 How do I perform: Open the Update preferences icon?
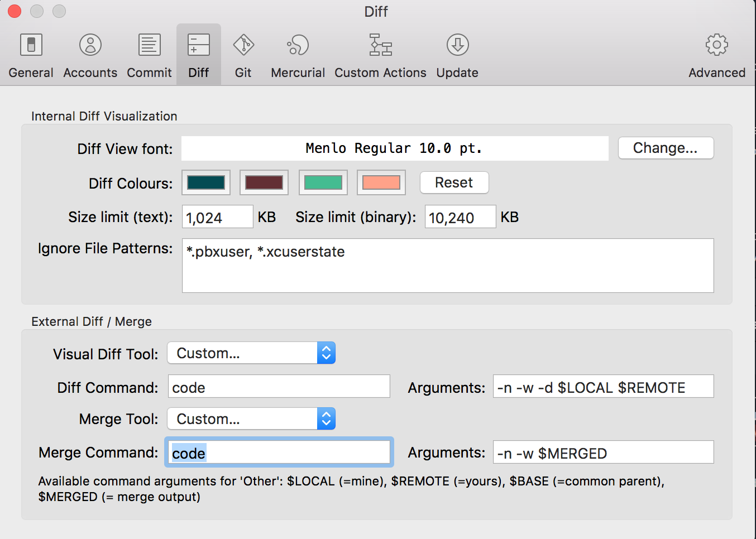[x=457, y=55]
